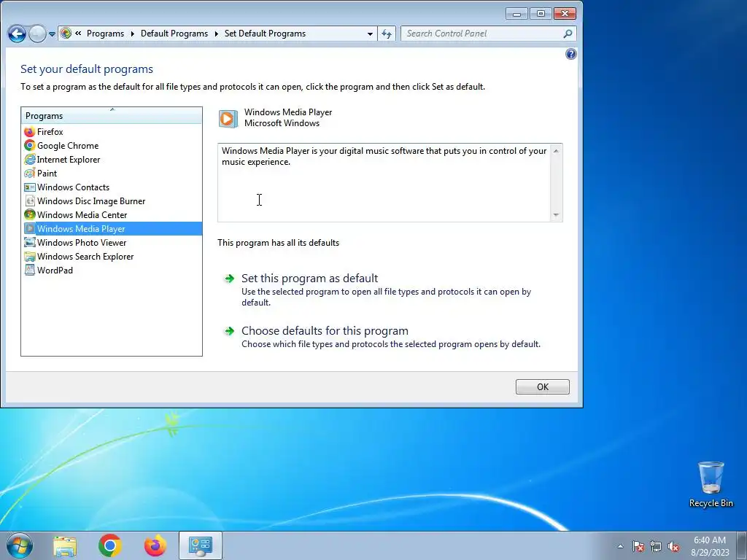Click the description box scroll down arrow
Image resolution: width=747 pixels, height=560 pixels.
coord(555,215)
